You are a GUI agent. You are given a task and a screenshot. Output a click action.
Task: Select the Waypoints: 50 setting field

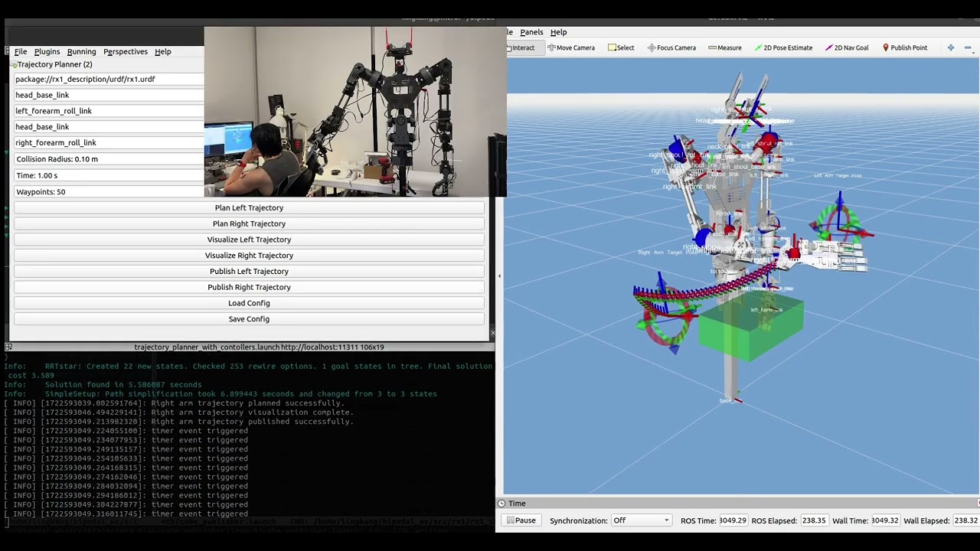tap(107, 191)
